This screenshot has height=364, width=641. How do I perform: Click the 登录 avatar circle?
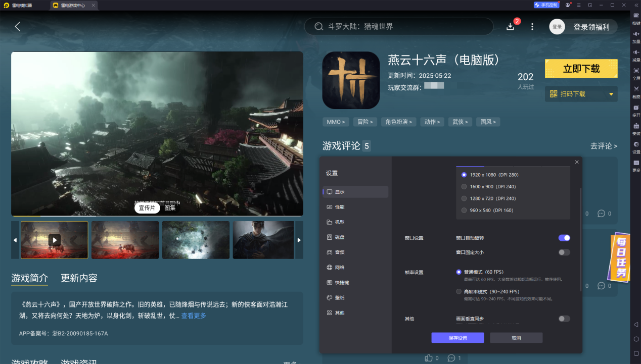point(557,27)
